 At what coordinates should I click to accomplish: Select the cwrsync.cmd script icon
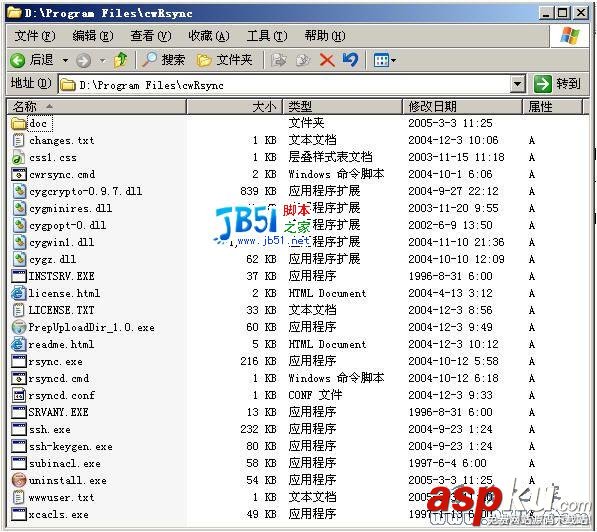[19, 174]
